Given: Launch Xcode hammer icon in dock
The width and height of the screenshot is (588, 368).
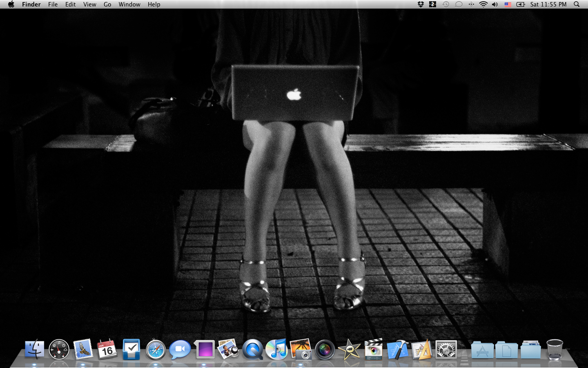Looking at the screenshot, I should pos(398,350).
